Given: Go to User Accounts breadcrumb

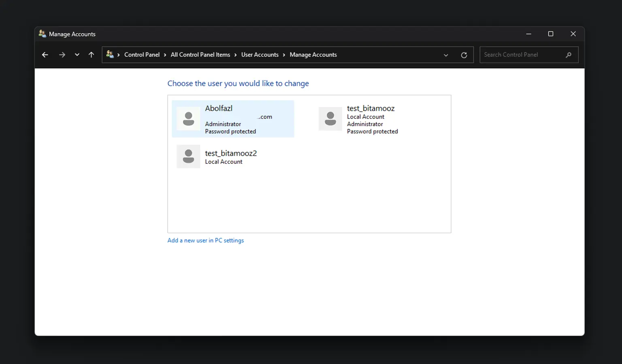Looking at the screenshot, I should [x=260, y=55].
